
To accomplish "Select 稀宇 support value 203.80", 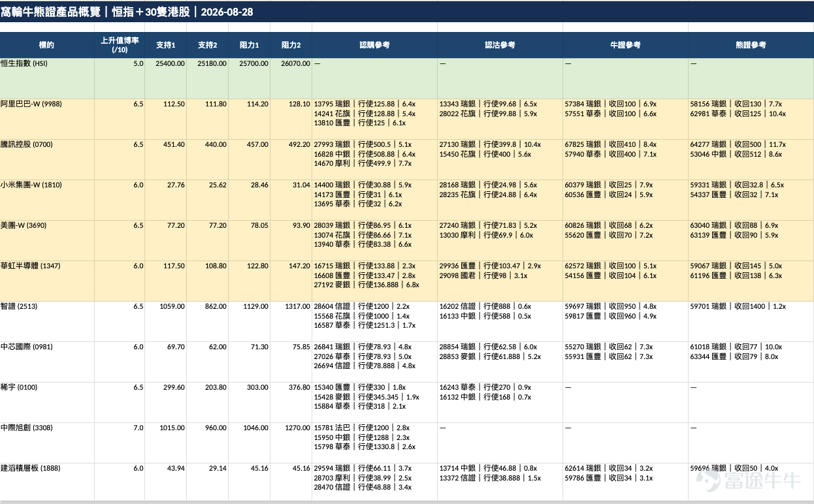I will coord(216,387).
